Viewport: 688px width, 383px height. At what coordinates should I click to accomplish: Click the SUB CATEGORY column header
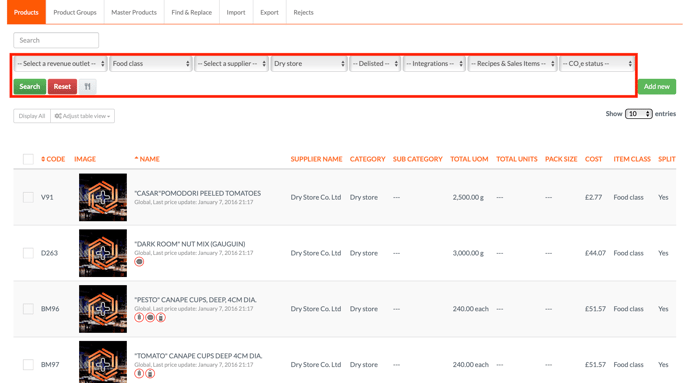tap(418, 159)
